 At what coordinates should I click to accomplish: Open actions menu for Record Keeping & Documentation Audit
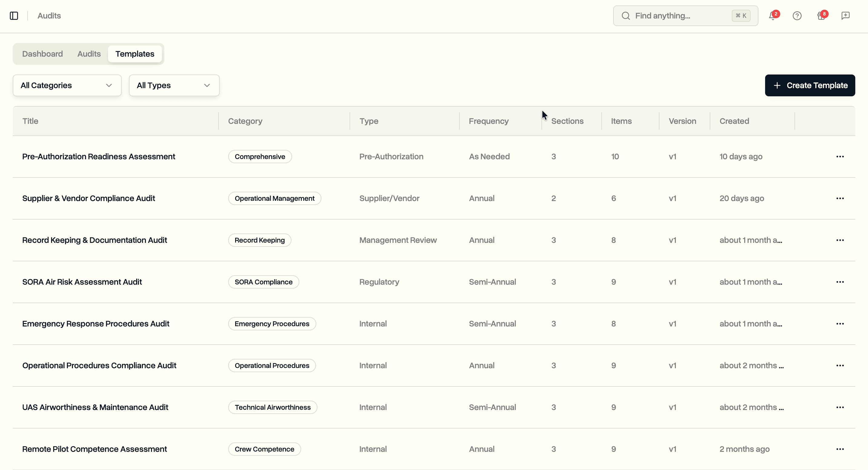coord(840,240)
